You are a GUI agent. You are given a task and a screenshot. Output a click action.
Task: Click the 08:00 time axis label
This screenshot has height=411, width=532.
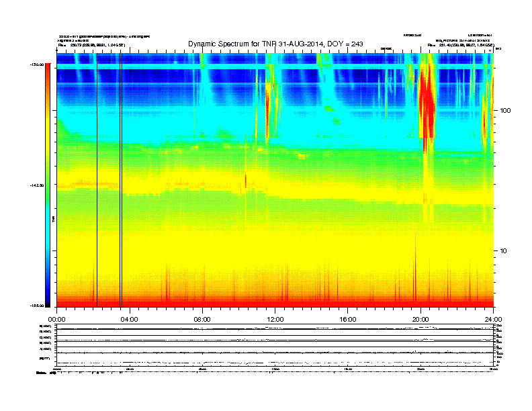(x=202, y=320)
